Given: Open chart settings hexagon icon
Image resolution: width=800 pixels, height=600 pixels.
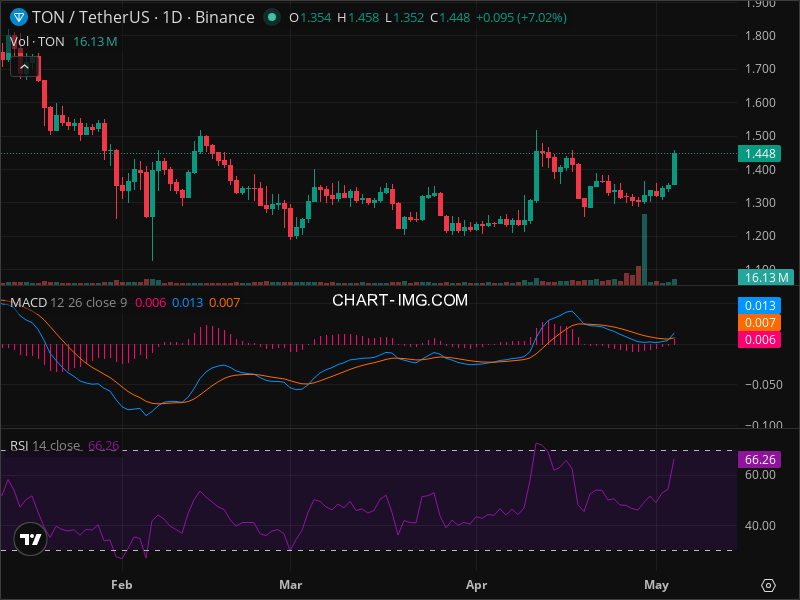Looking at the screenshot, I should point(768,585).
